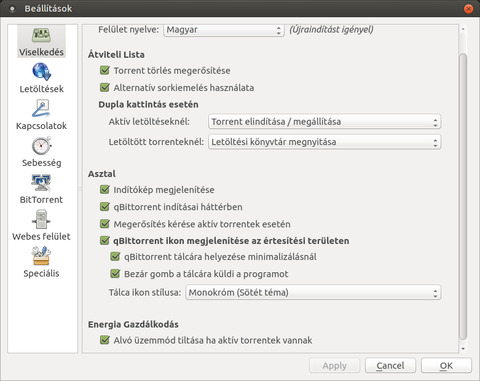Open the Kapcsolatok network cable icon
Screen dimensions: 480x381
41,109
